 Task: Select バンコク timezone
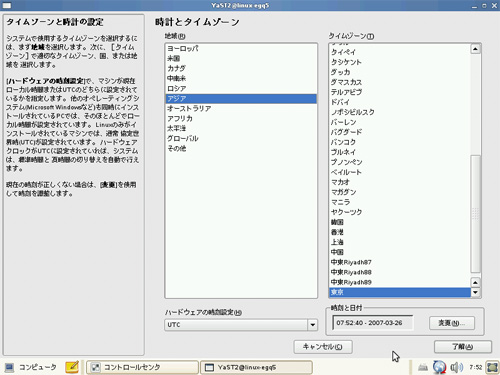click(x=400, y=142)
